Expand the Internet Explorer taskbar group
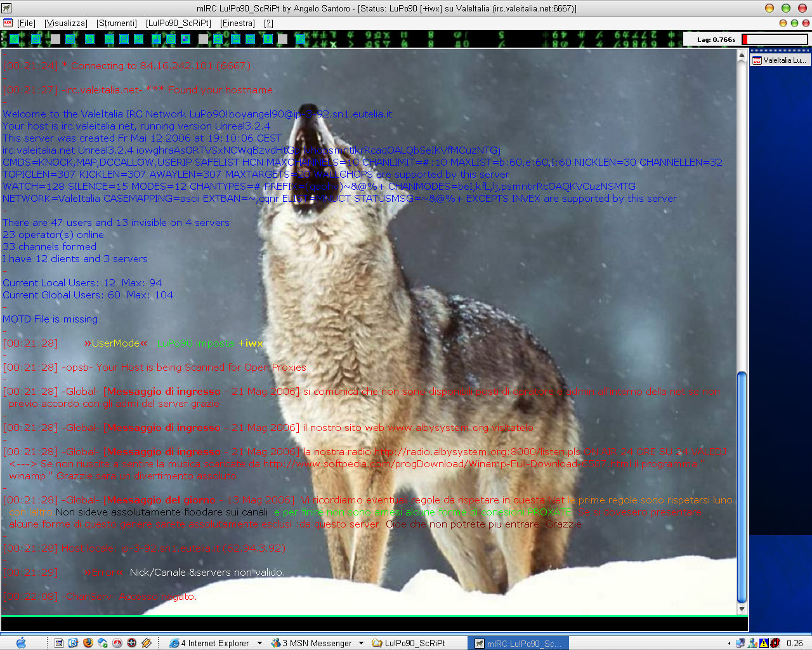The height and width of the screenshot is (650, 812). click(259, 643)
